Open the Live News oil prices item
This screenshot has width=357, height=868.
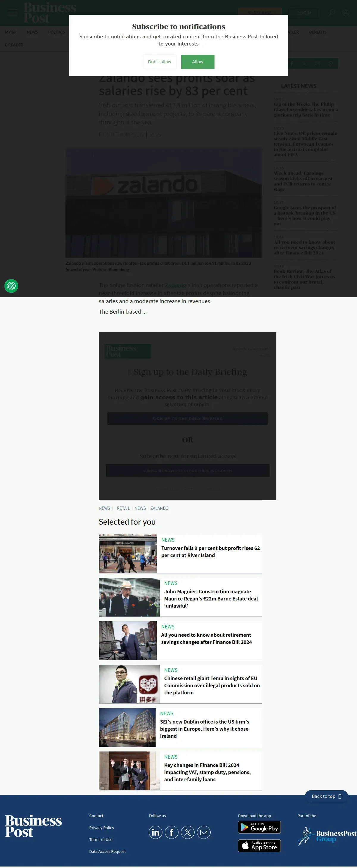(x=306, y=144)
